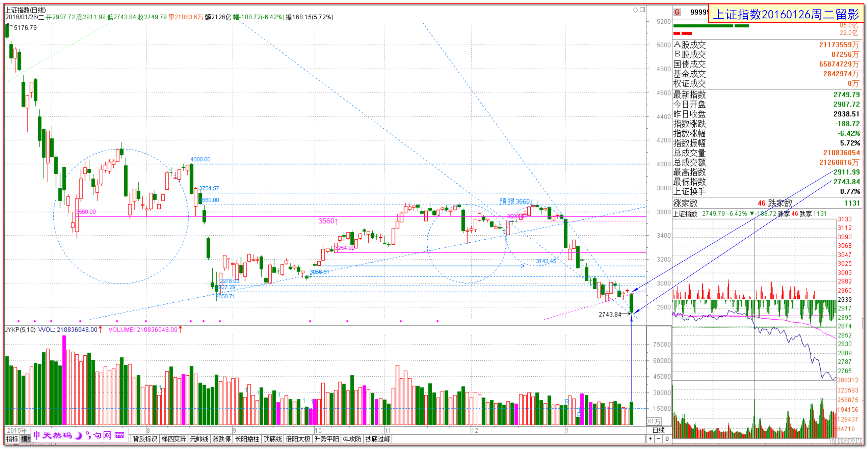Select the 顶底线 indicator tab
The height and width of the screenshot is (449, 868).
click(273, 439)
